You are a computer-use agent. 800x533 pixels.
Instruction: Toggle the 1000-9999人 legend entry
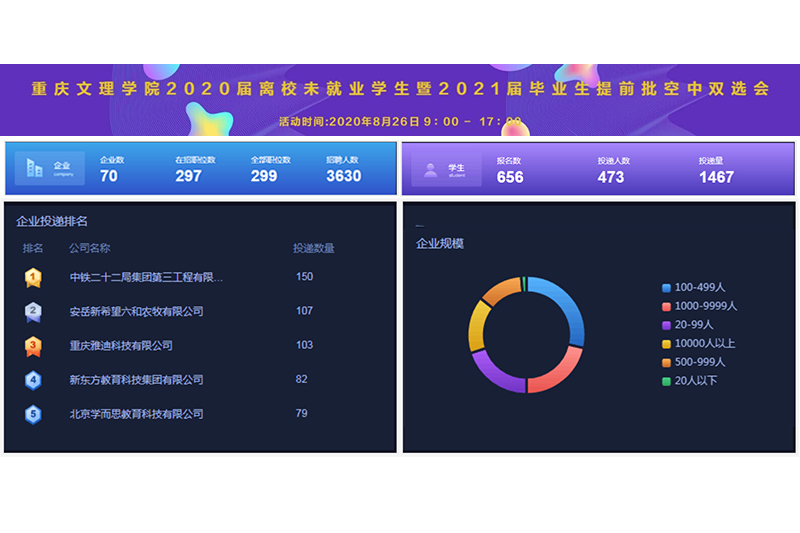[x=707, y=306]
